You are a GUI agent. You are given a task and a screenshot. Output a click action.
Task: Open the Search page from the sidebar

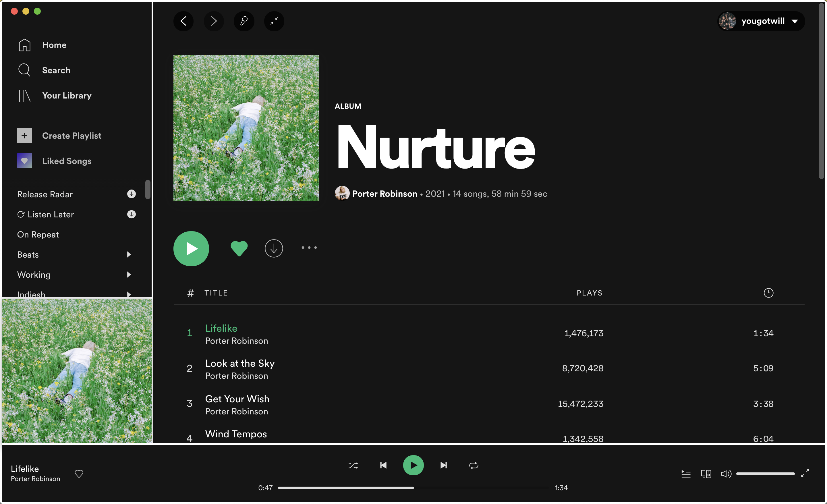click(x=56, y=70)
